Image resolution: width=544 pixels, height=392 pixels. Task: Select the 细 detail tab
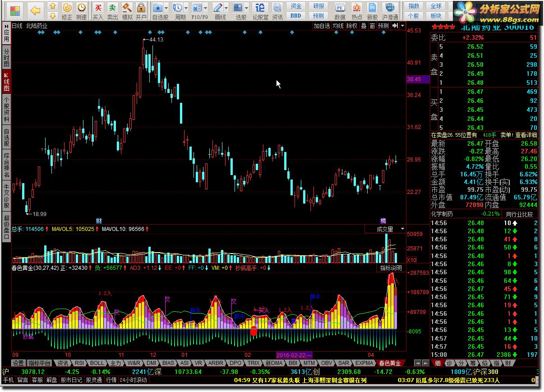(x=438, y=363)
